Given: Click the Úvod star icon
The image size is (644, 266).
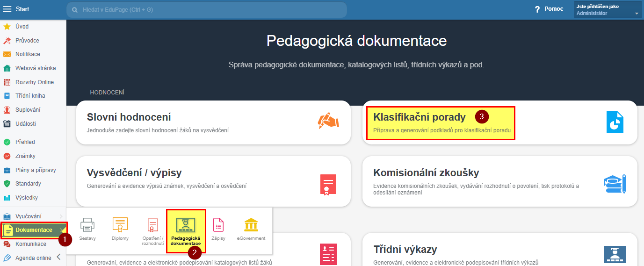Looking at the screenshot, I should (x=7, y=27).
